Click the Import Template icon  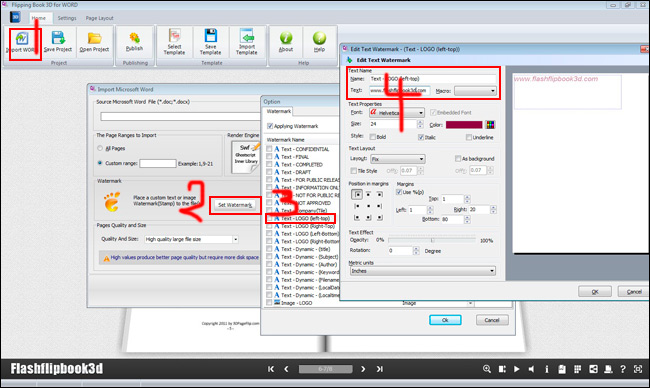pos(247,36)
